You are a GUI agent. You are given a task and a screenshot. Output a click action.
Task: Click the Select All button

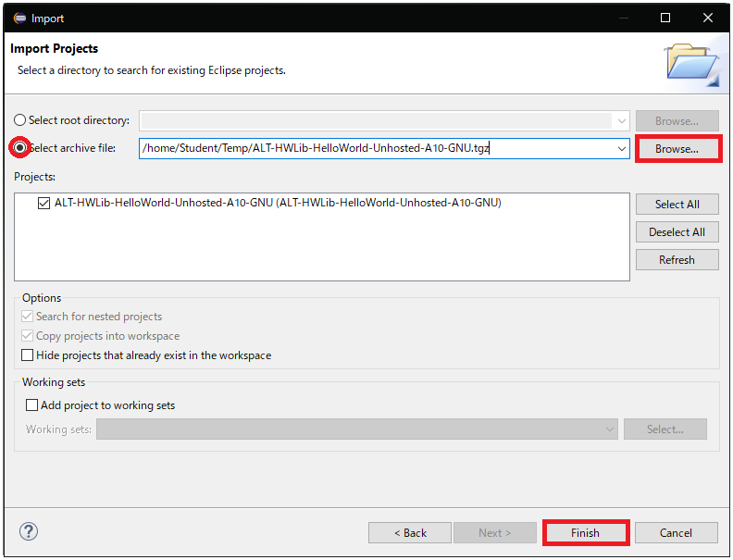point(677,205)
